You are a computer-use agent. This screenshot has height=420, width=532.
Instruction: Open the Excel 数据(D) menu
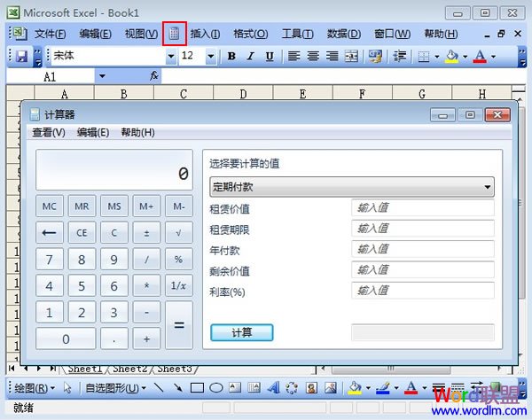pyautogui.click(x=344, y=34)
